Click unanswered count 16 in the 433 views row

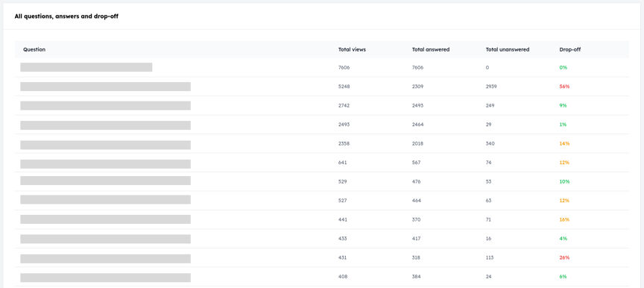point(488,239)
